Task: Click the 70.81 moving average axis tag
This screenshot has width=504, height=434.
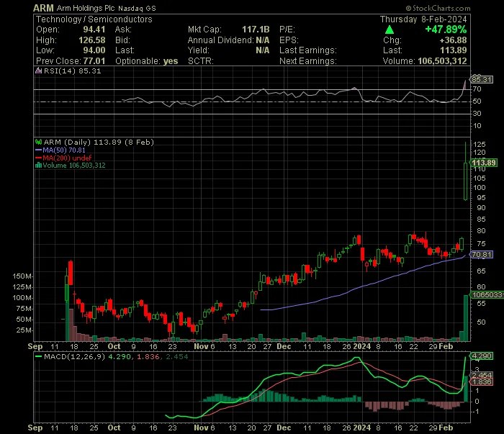Action: tap(482, 255)
